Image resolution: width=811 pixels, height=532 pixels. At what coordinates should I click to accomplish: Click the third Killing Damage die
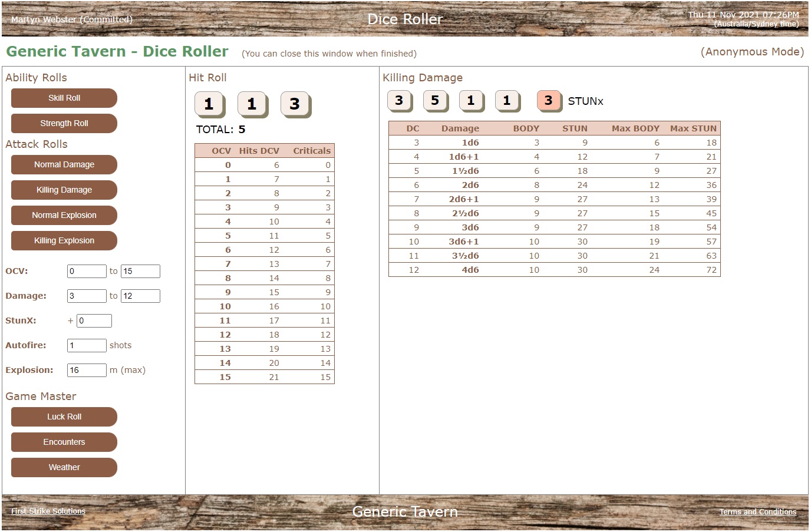[472, 101]
